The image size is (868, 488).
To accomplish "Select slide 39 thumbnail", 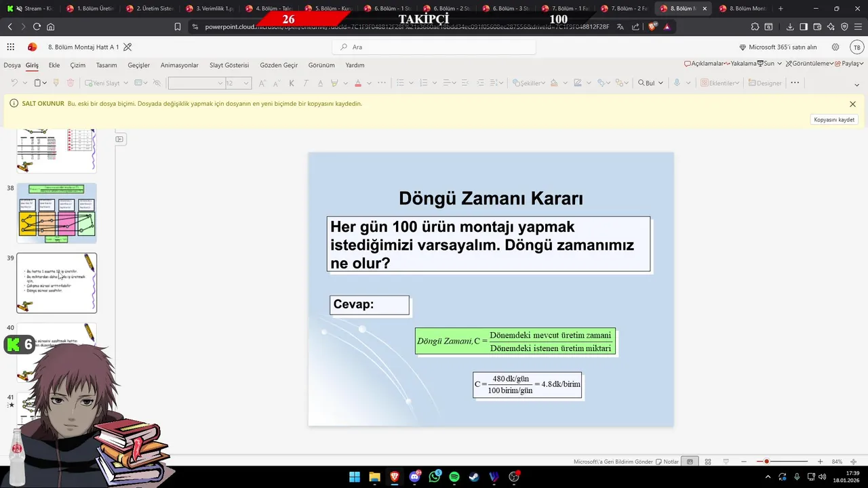I will pos(57,283).
